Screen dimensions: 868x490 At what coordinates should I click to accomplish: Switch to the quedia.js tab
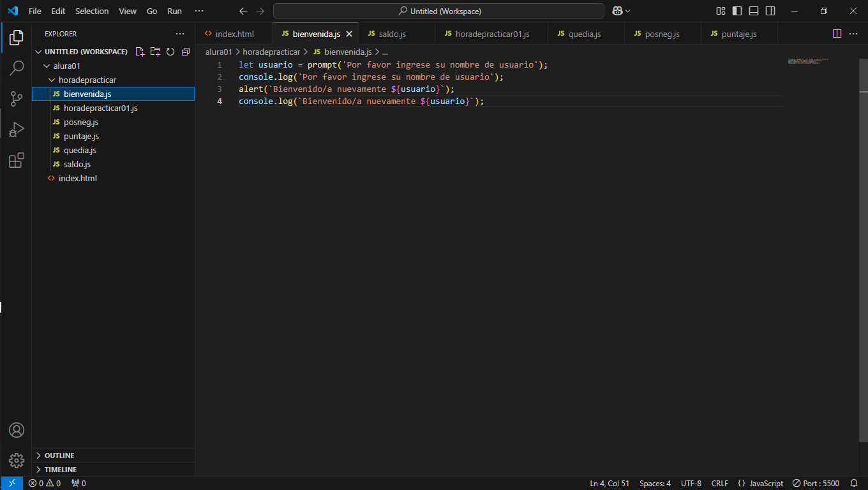(x=586, y=34)
